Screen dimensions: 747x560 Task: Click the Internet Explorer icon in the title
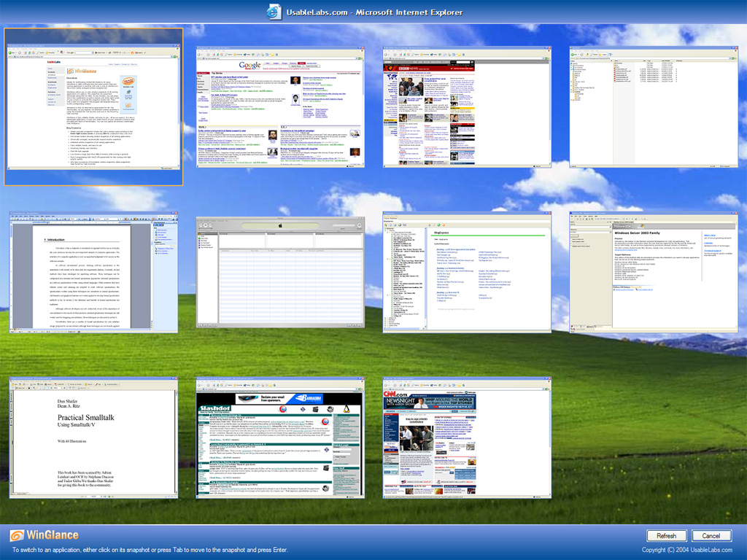274,12
